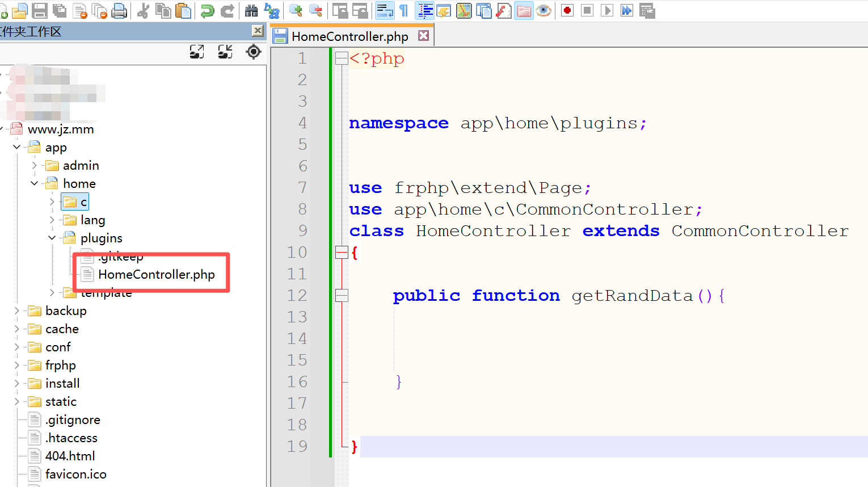Select HomeController.php in file tree
The height and width of the screenshot is (487, 868).
156,275
